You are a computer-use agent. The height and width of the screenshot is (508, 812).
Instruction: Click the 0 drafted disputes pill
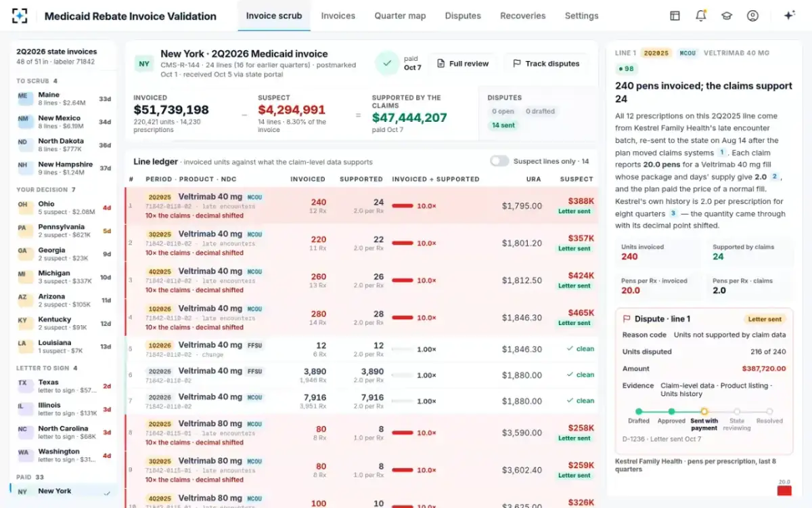pos(541,111)
